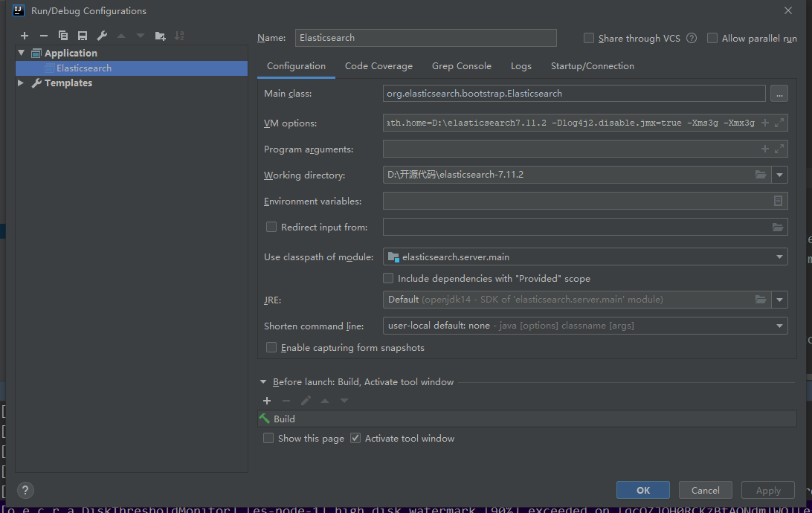Viewport: 812px width, 513px height.
Task: Open edit templates wrench icon in toolbar
Action: (102, 36)
